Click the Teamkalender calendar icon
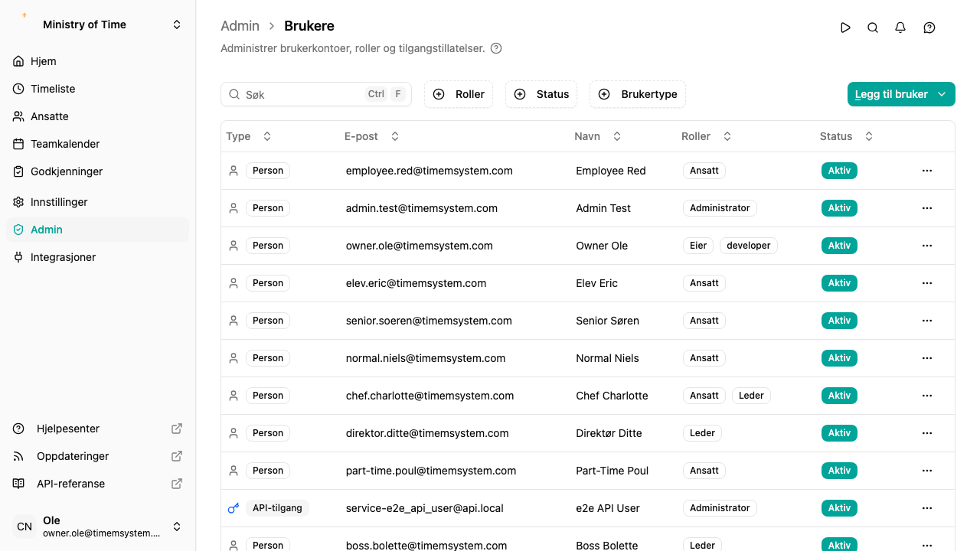 pos(18,144)
